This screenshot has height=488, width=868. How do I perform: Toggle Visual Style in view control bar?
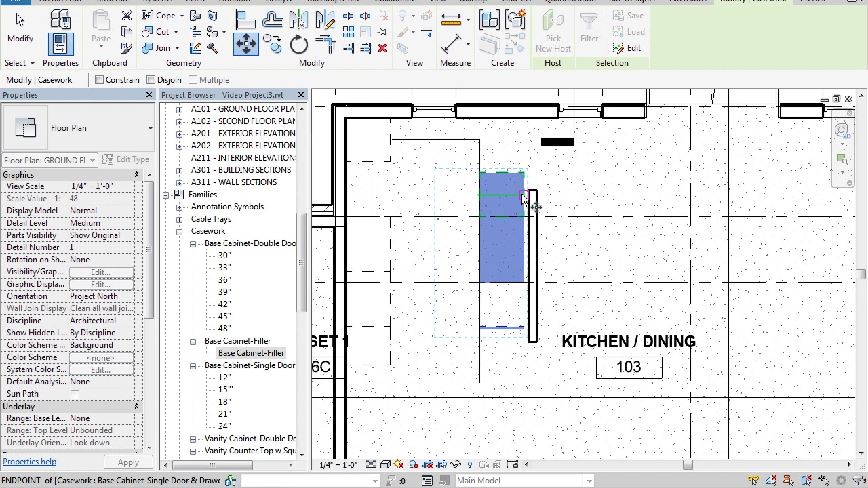[x=384, y=464]
